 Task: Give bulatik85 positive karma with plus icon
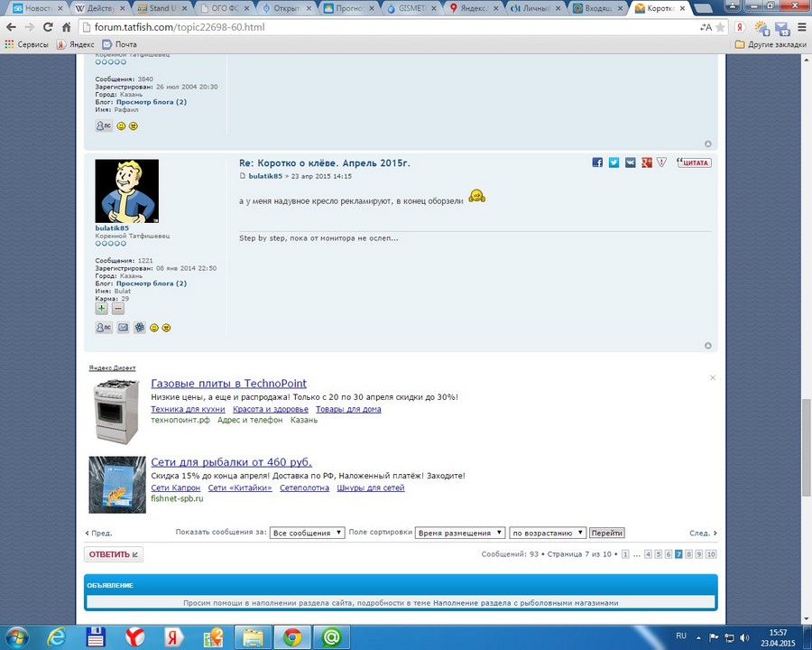click(x=102, y=309)
